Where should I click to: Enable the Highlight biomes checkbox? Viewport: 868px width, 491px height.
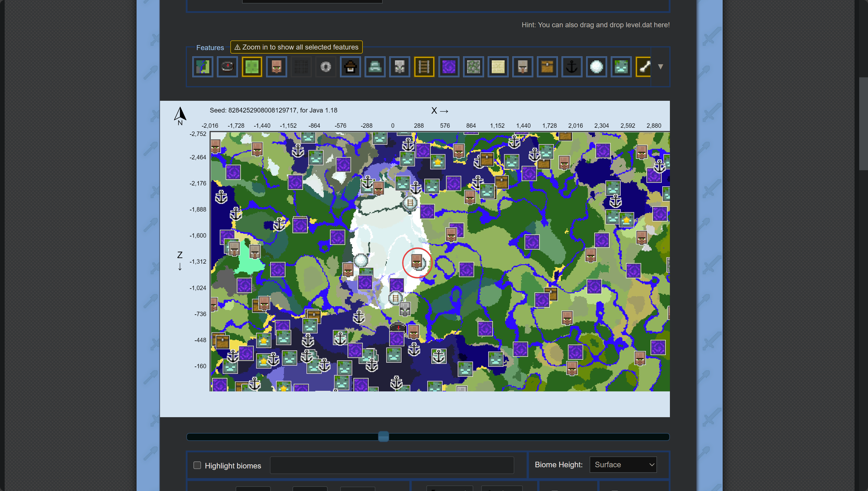(x=197, y=466)
